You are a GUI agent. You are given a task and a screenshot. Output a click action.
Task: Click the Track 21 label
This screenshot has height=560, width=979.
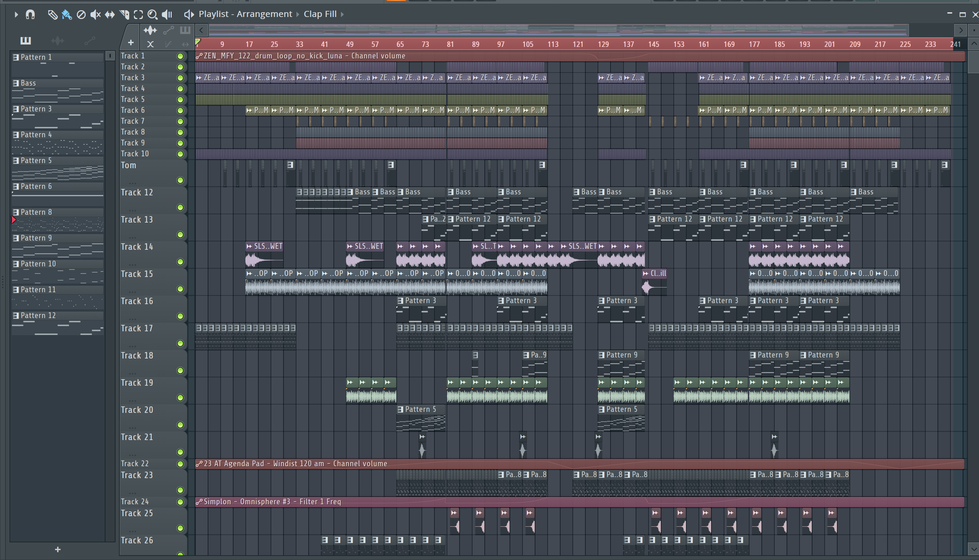(137, 437)
